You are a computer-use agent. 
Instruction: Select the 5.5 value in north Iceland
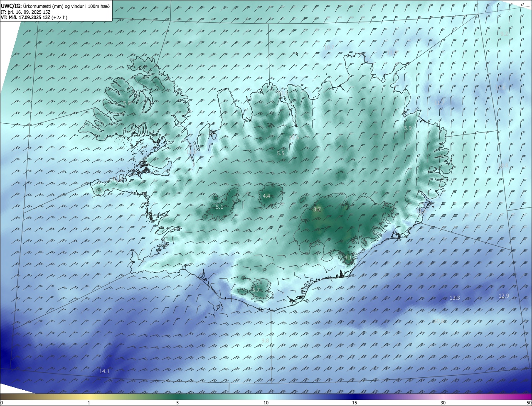coord(281,154)
